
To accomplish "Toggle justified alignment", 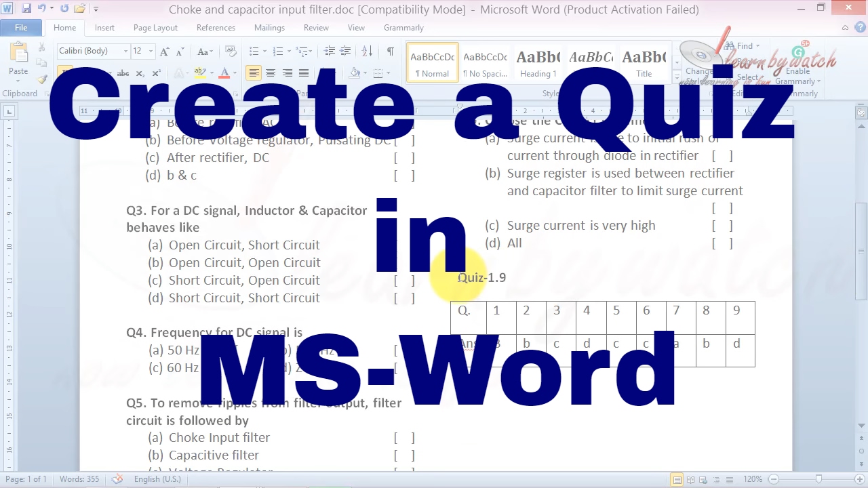I will [304, 73].
